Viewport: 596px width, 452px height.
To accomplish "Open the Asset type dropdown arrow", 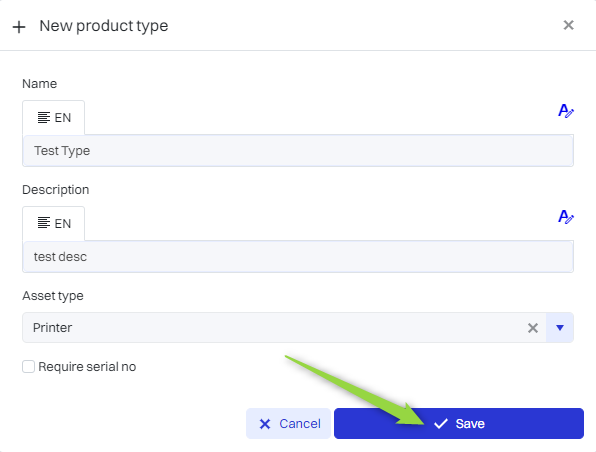I will pos(560,328).
